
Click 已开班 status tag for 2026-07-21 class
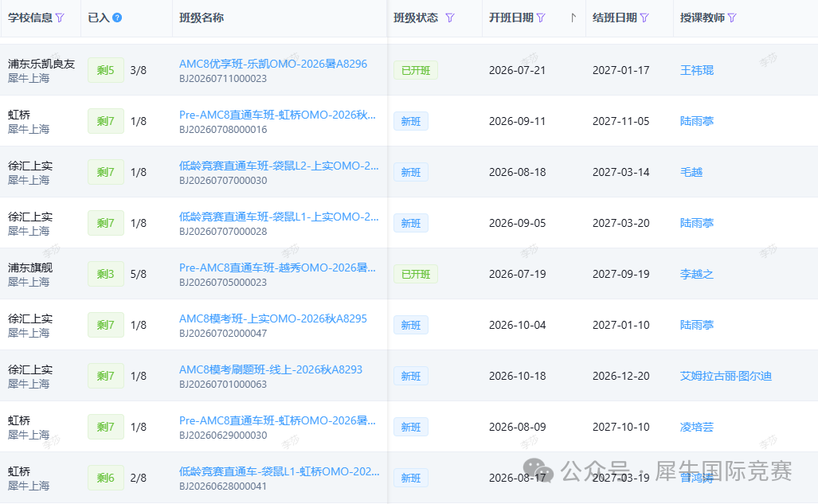(x=416, y=70)
